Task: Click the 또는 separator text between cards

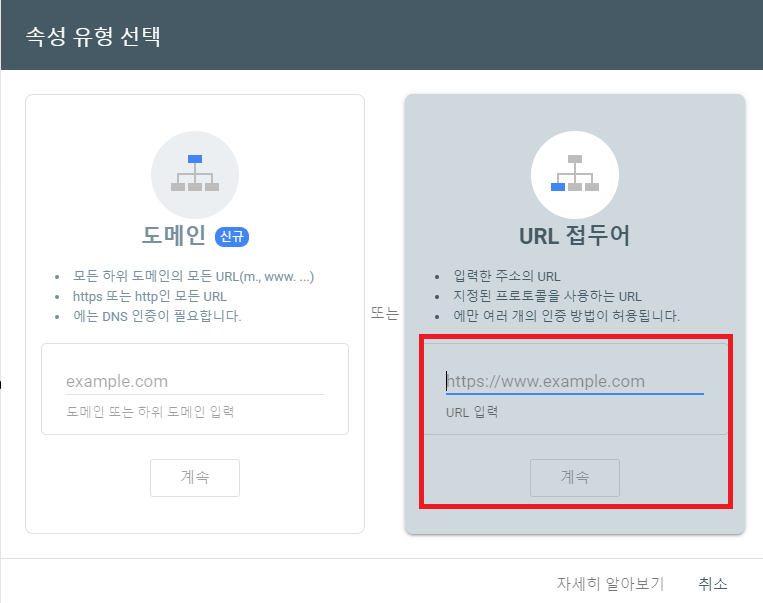Action: (384, 313)
